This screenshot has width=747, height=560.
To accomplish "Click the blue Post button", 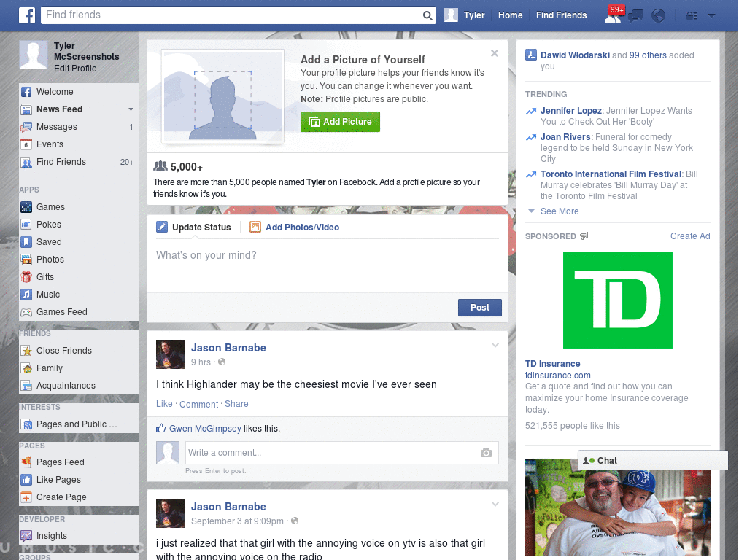I will point(480,308).
